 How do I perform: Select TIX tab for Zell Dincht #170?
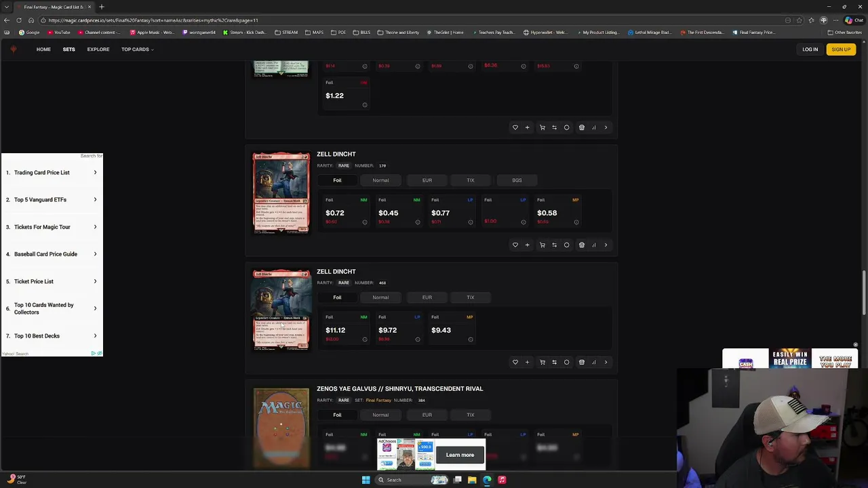[471, 180]
